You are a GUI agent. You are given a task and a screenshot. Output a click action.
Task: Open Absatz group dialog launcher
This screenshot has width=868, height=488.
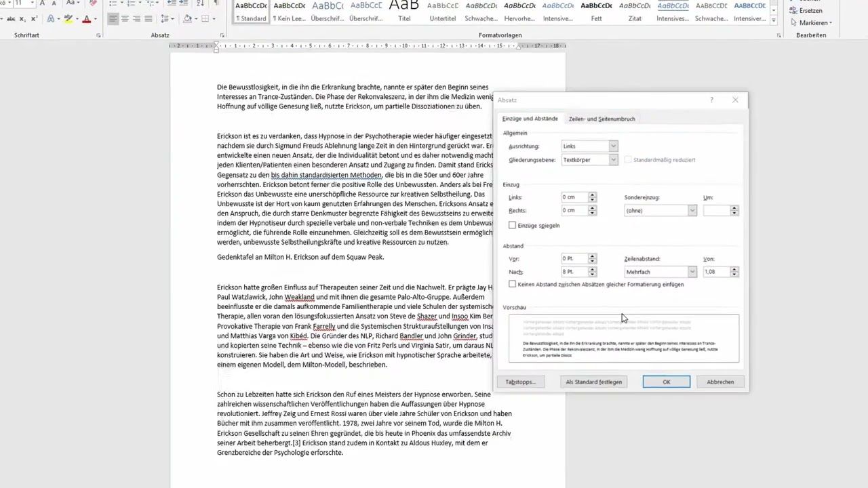click(222, 35)
